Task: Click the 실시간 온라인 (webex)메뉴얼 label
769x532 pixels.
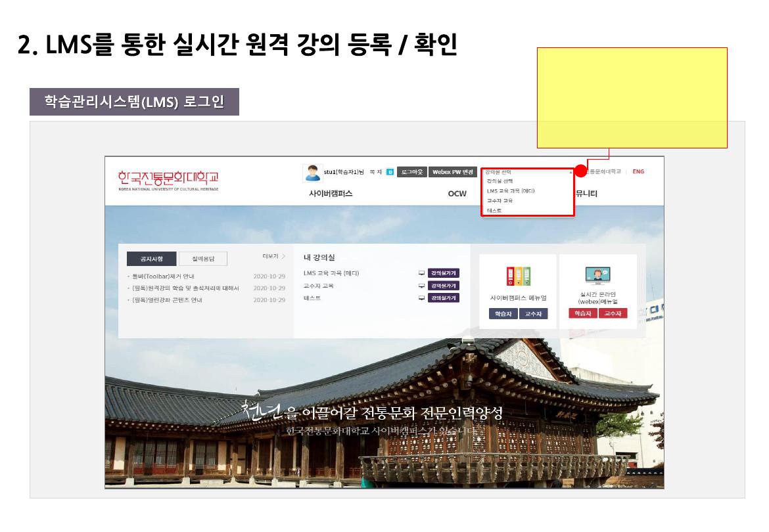Action: tap(598, 298)
